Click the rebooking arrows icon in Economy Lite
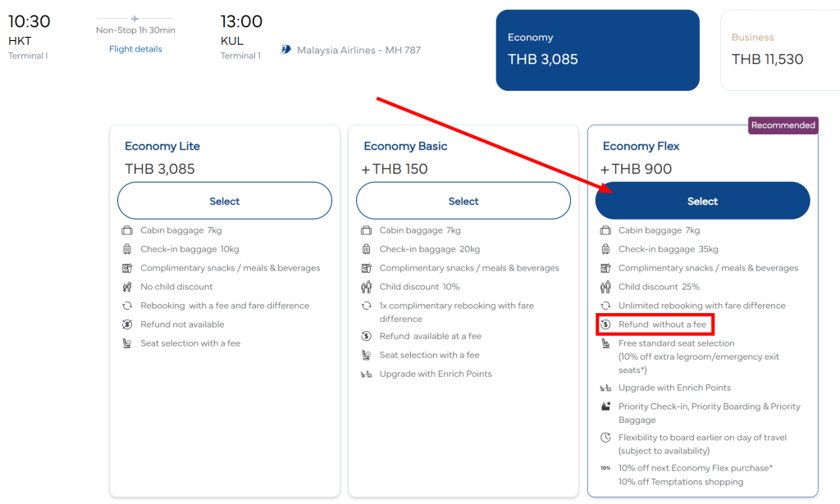This screenshot has width=840, height=504. click(x=127, y=306)
